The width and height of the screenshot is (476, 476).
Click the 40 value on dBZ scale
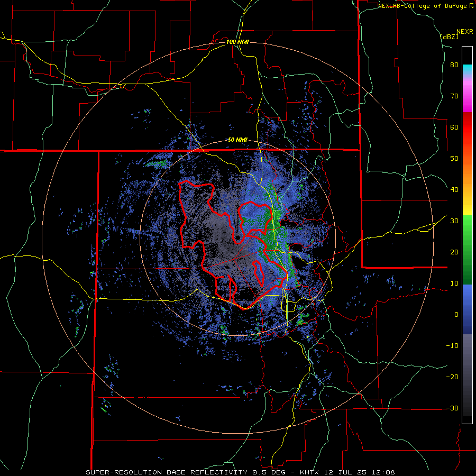pyautogui.click(x=454, y=190)
